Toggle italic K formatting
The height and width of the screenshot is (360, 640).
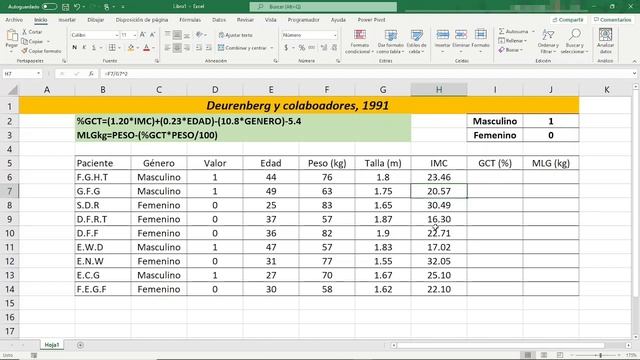point(84,48)
